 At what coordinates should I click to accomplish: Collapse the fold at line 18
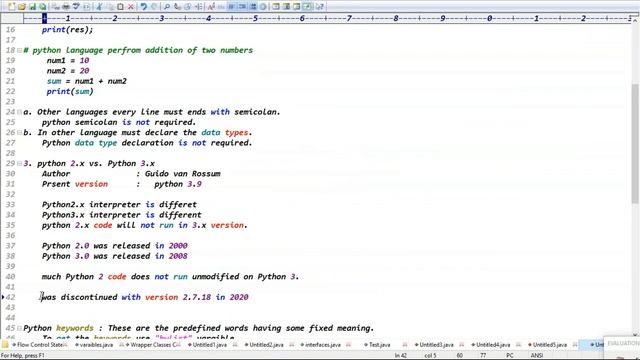19,50
